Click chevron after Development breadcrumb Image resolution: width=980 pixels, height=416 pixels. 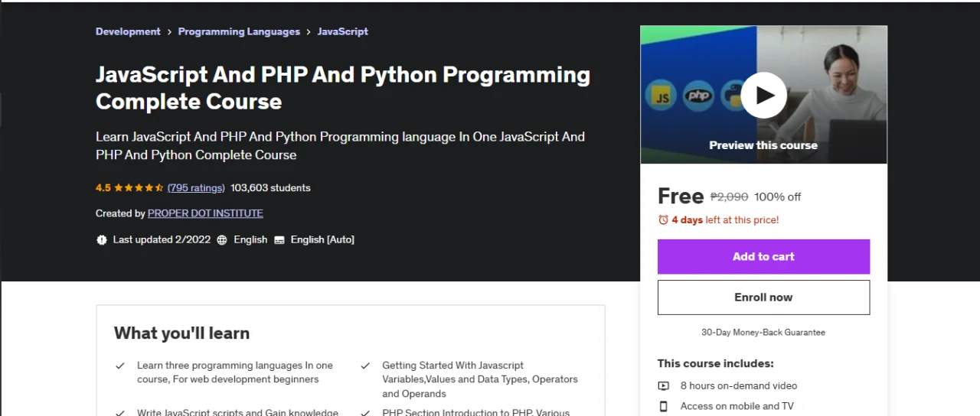coord(169,31)
